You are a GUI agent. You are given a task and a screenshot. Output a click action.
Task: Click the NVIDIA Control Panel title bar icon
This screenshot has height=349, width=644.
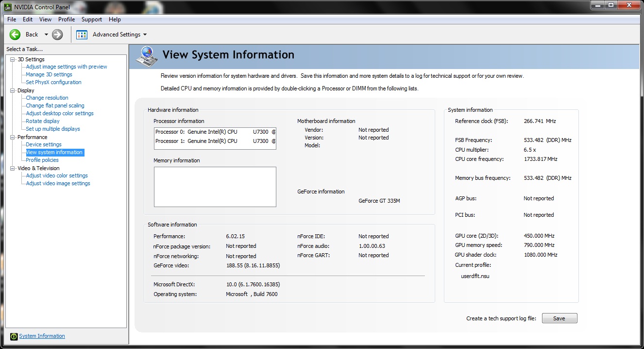8,7
